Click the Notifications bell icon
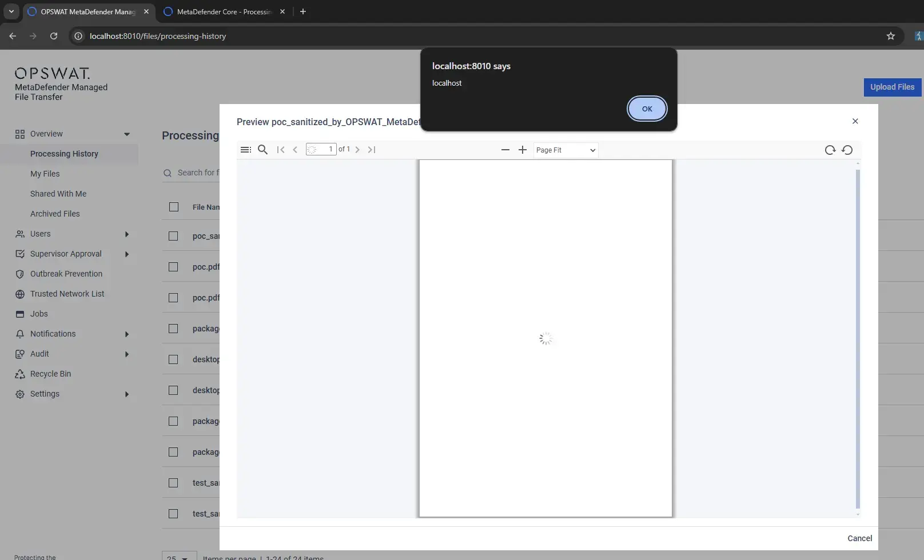Viewport: 924px width, 560px height. click(x=20, y=334)
